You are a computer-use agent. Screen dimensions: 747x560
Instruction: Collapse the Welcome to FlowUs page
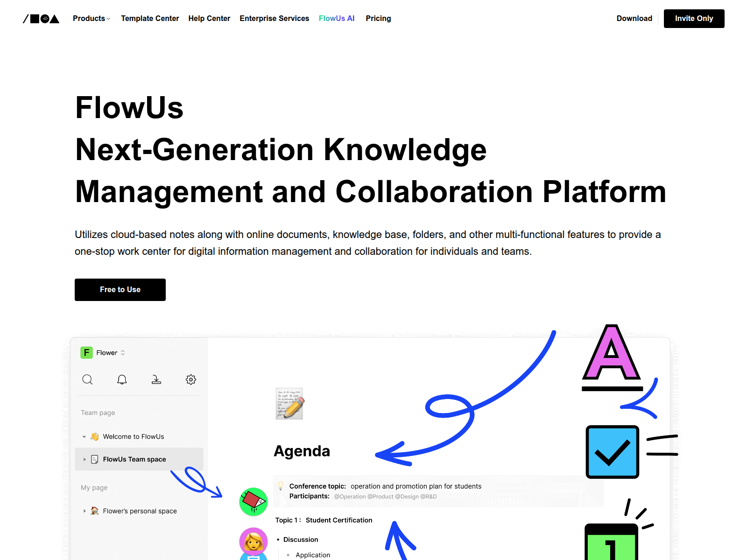pyautogui.click(x=84, y=436)
